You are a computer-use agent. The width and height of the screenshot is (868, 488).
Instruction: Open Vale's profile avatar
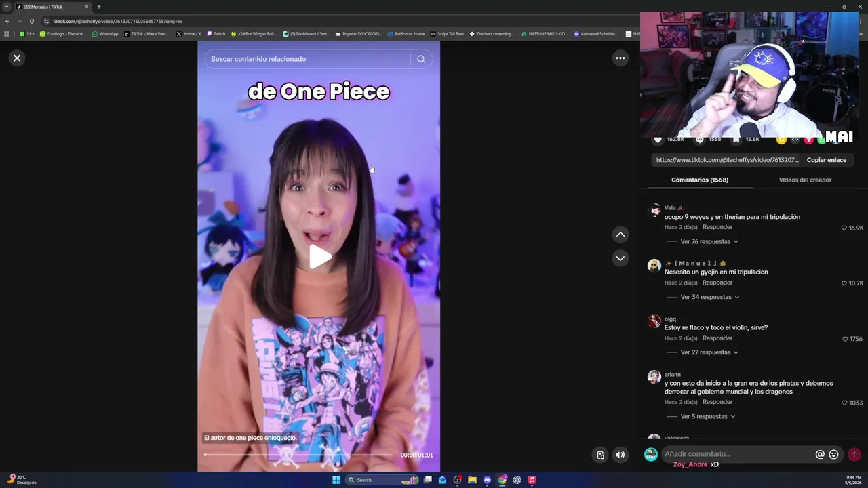[654, 210]
